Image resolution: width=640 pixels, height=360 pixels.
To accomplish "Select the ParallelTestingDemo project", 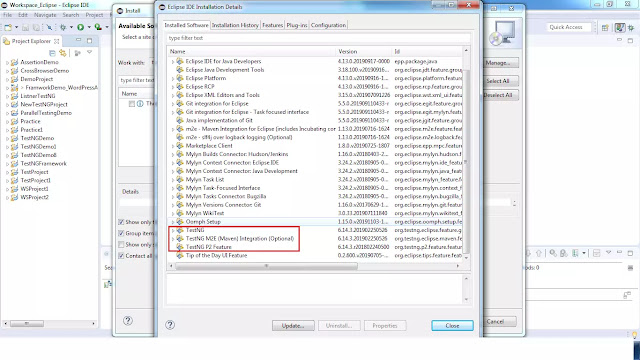I will point(46,113).
